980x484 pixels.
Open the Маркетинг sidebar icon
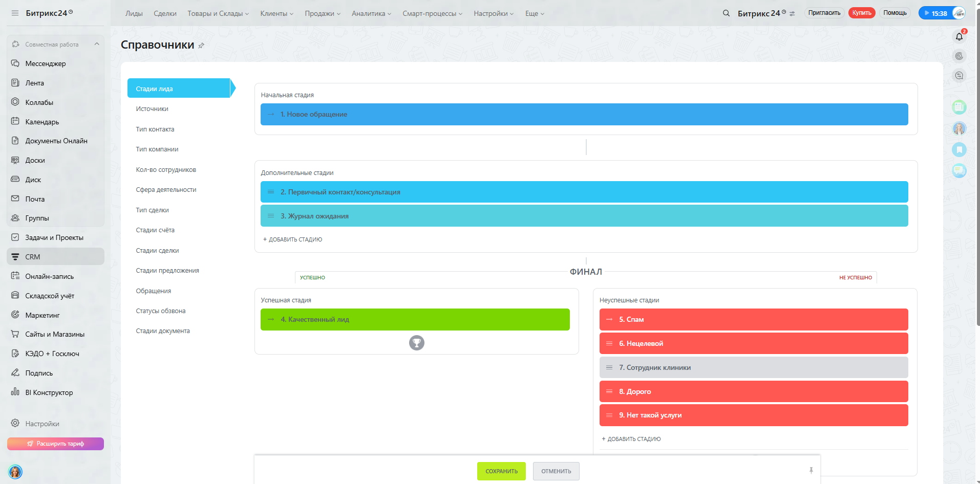[15, 315]
